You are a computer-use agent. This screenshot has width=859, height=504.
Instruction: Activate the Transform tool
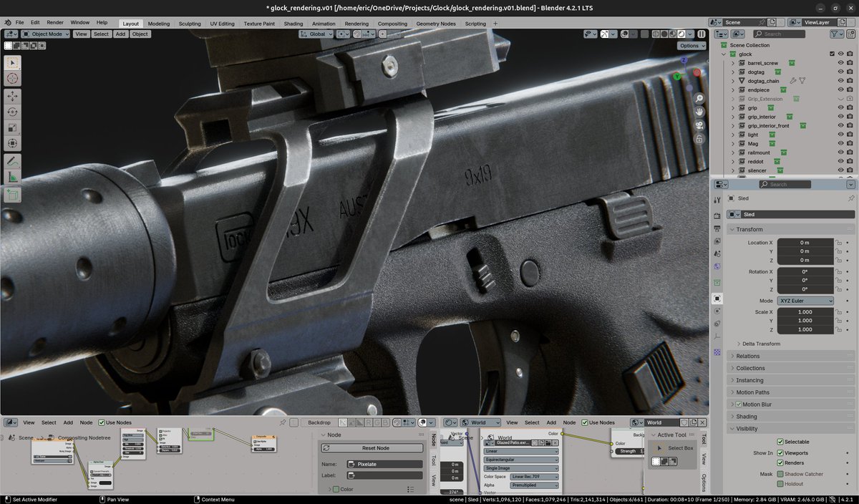13,143
